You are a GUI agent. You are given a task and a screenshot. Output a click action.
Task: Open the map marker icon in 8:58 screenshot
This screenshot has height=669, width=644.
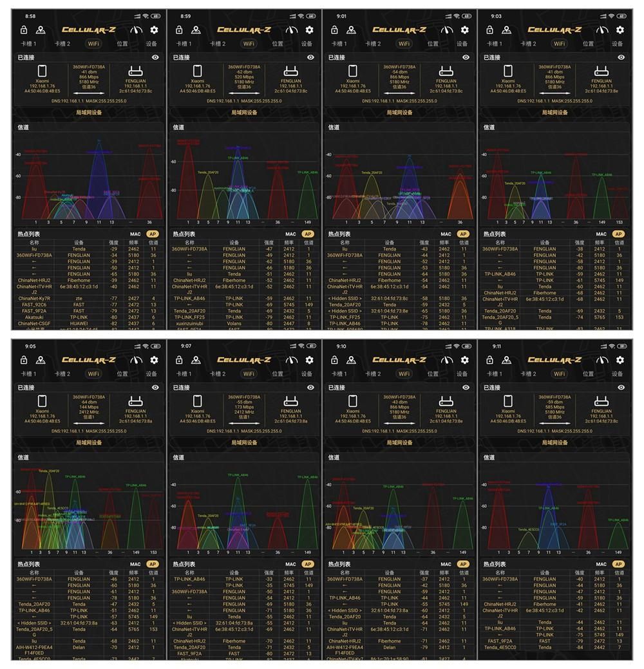click(41, 30)
